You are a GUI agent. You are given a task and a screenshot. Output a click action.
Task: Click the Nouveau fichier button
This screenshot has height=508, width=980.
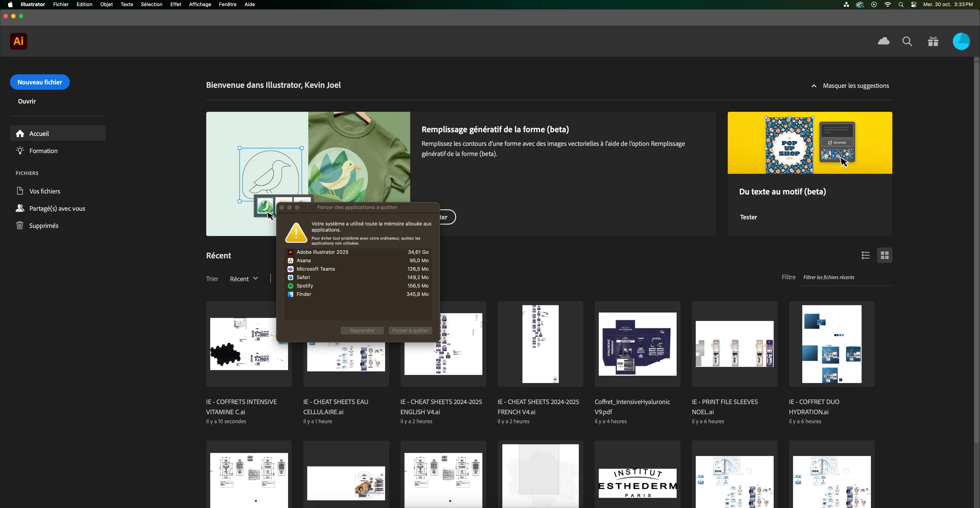tap(40, 82)
